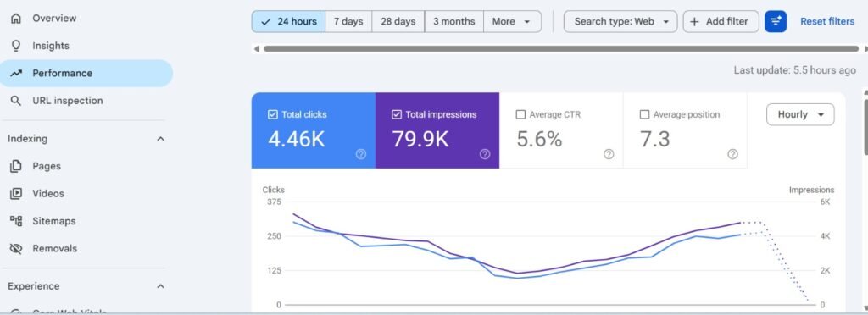
Task: Select the 24 hours range tab
Action: click(288, 21)
